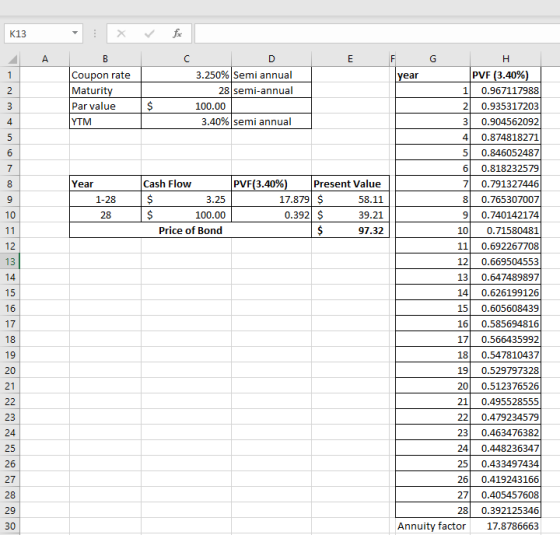Select column E header
The width and height of the screenshot is (560, 535).
pos(350,59)
